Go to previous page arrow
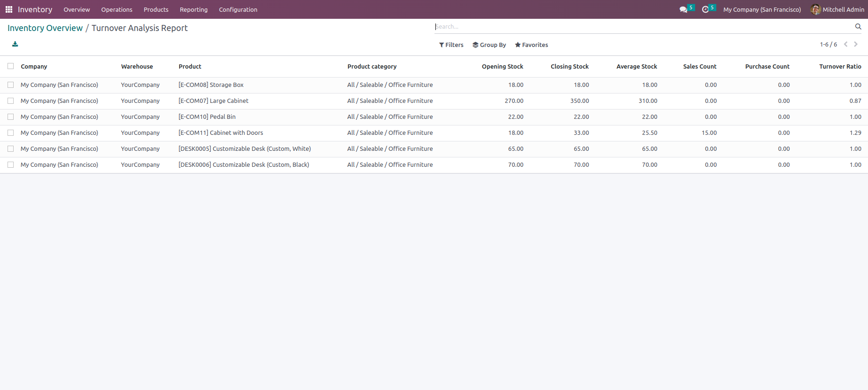868x390 pixels. coord(845,44)
